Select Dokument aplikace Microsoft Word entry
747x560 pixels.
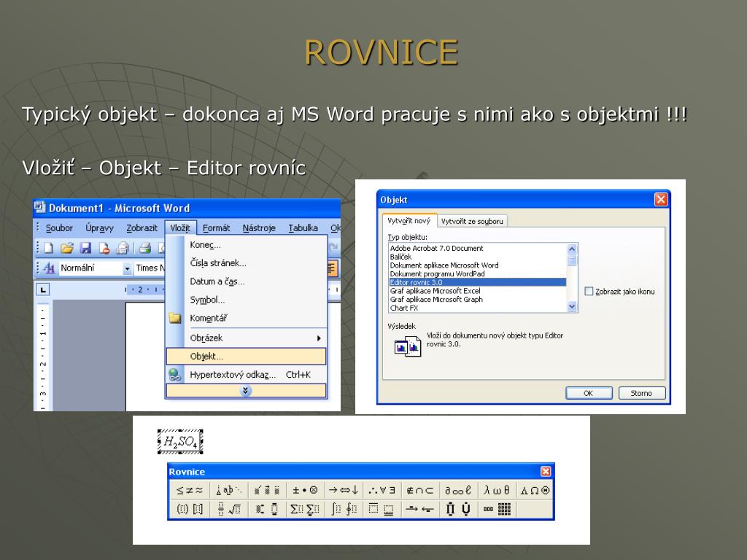click(x=477, y=265)
